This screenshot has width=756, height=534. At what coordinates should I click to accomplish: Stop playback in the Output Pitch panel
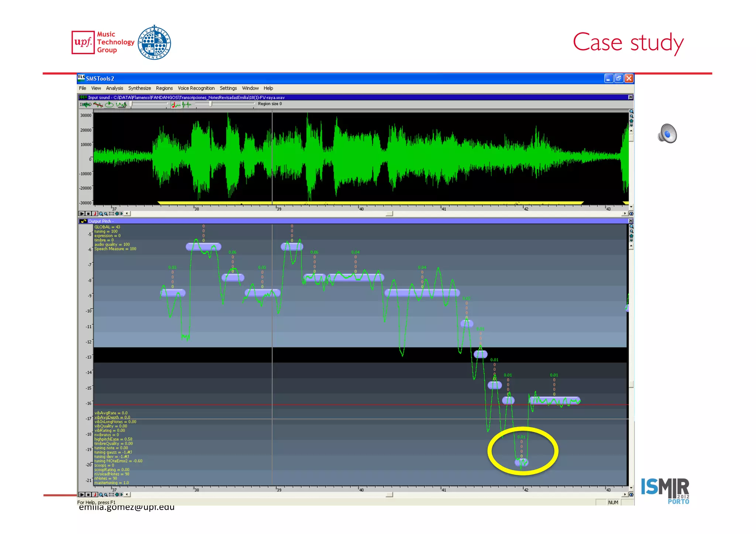click(88, 495)
